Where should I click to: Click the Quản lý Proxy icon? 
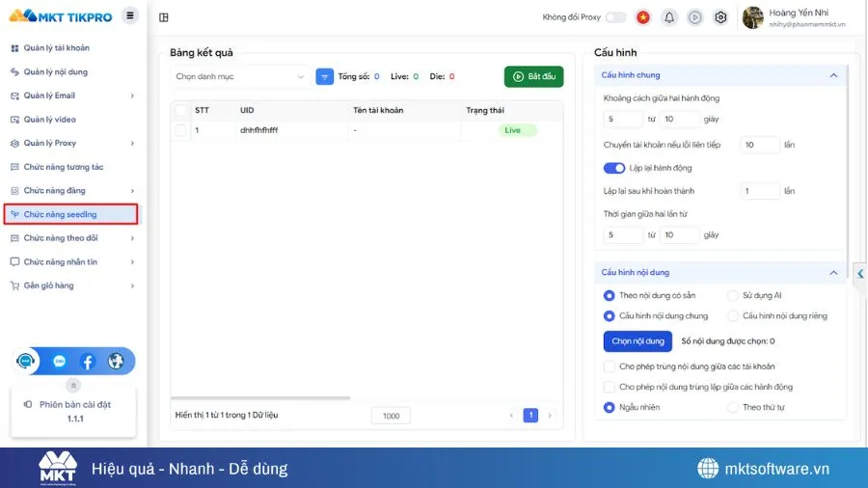pyautogui.click(x=14, y=144)
